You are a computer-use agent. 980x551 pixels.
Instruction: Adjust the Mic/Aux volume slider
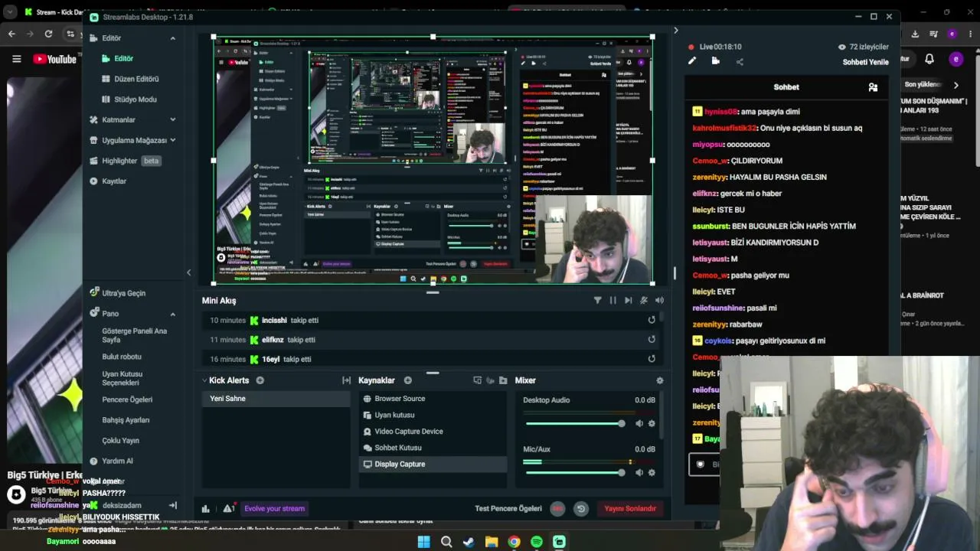(x=575, y=472)
